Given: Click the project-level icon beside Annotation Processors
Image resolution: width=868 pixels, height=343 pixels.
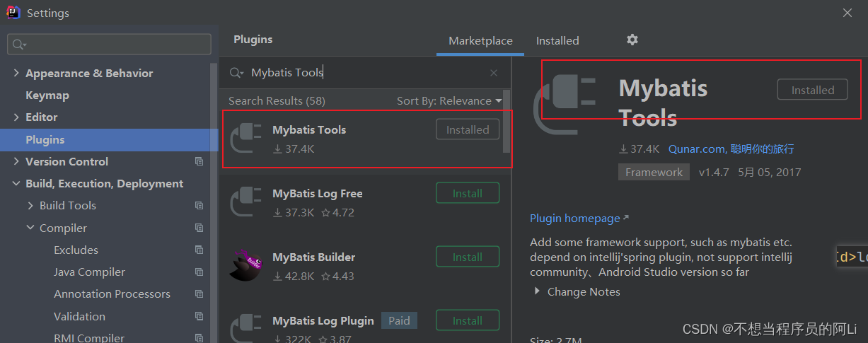Looking at the screenshot, I should (x=199, y=293).
